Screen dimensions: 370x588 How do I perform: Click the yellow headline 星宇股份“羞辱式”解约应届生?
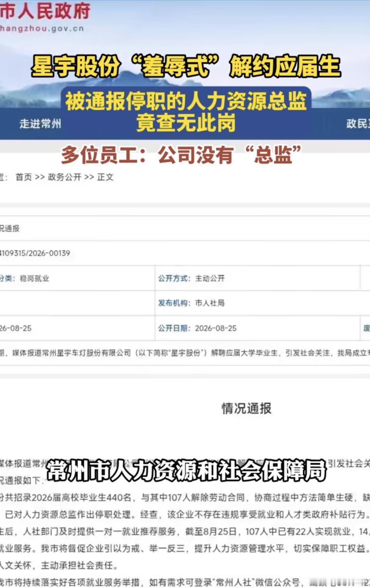186,66
